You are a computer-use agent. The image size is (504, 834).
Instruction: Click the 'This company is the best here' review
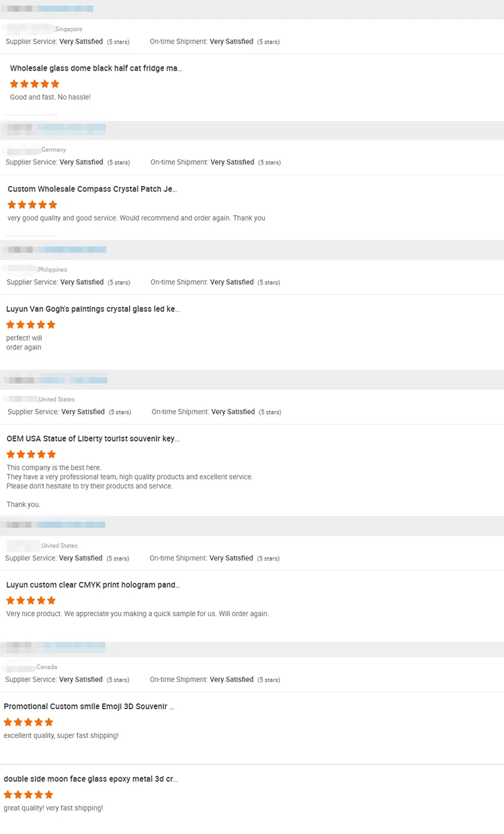click(54, 468)
